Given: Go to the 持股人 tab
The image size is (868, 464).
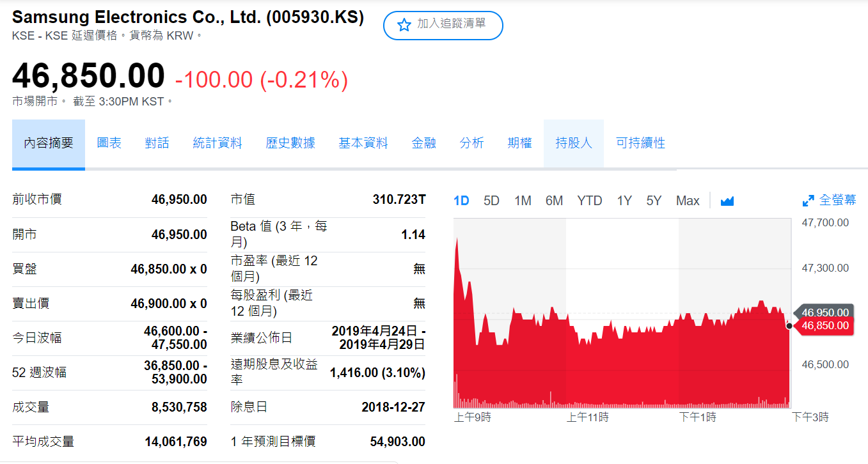Looking at the screenshot, I should tap(574, 143).
